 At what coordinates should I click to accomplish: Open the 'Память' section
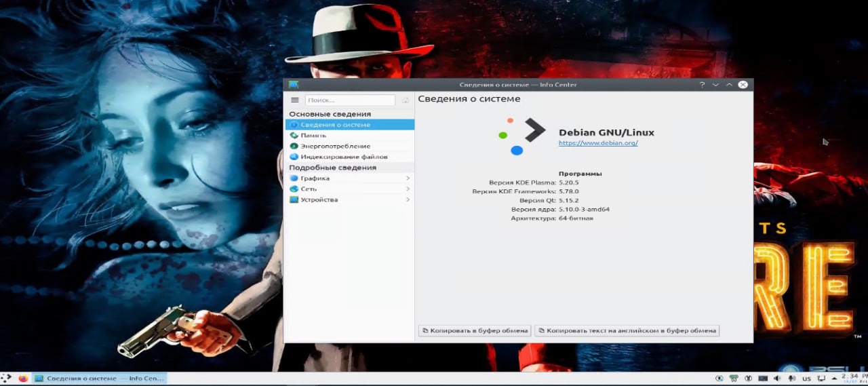pyautogui.click(x=350, y=135)
